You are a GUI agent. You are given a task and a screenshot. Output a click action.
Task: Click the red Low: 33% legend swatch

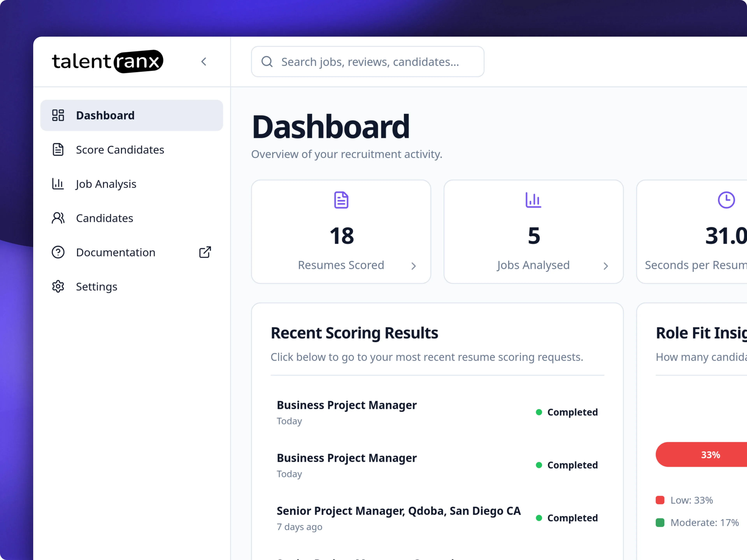[x=660, y=500]
